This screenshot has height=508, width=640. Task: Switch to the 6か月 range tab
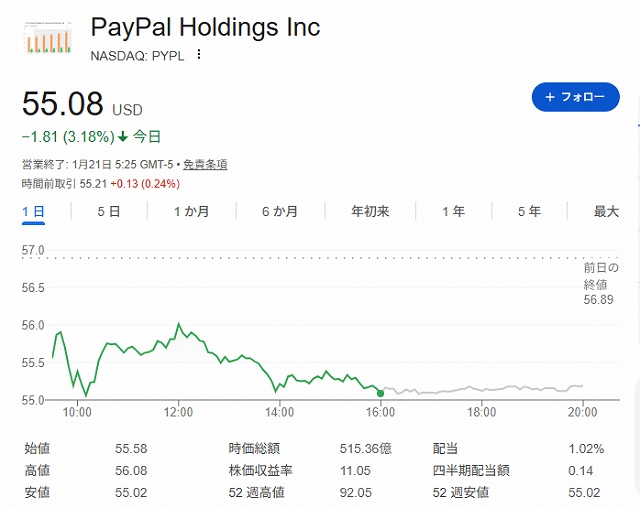point(279,211)
